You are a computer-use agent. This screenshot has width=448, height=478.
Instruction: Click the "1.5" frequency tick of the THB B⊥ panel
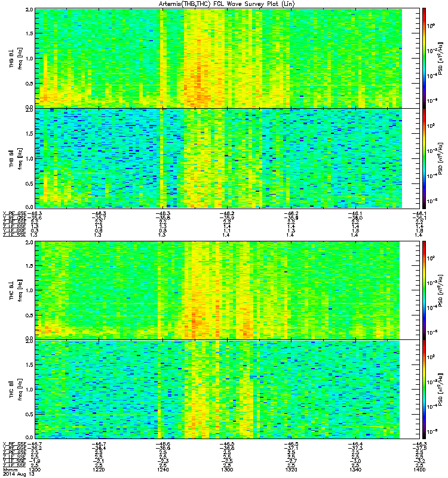click(29, 33)
